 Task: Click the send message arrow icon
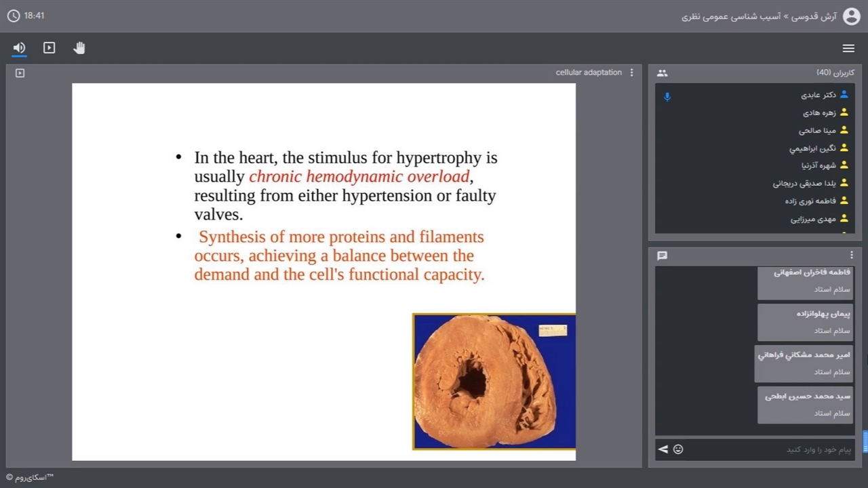[x=663, y=449]
